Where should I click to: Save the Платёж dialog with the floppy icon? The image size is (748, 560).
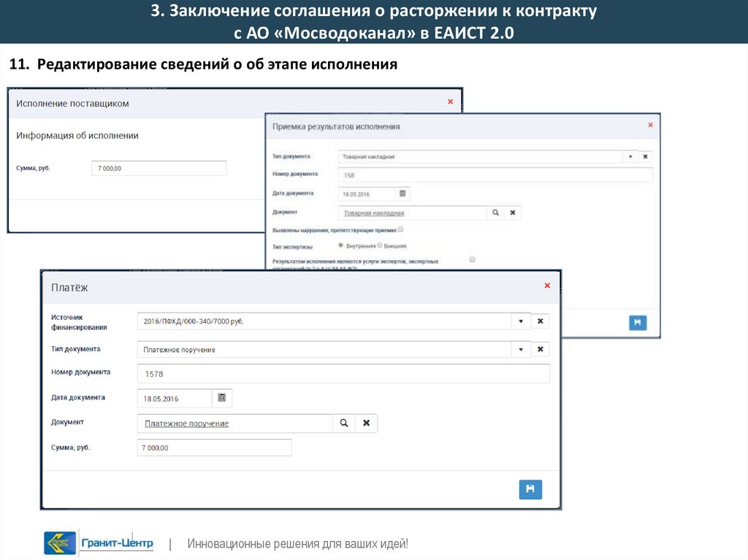[530, 489]
